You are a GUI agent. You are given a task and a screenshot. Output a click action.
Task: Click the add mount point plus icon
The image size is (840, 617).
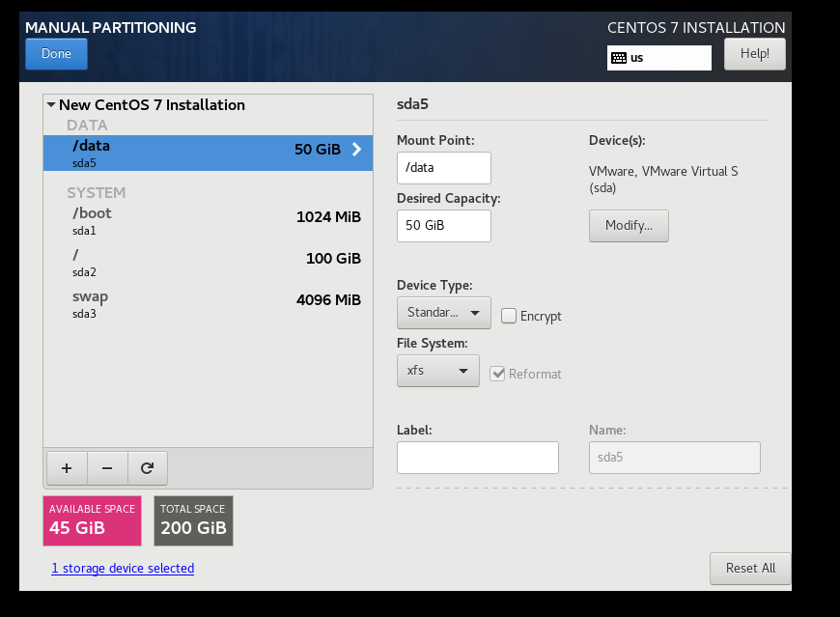point(67,468)
